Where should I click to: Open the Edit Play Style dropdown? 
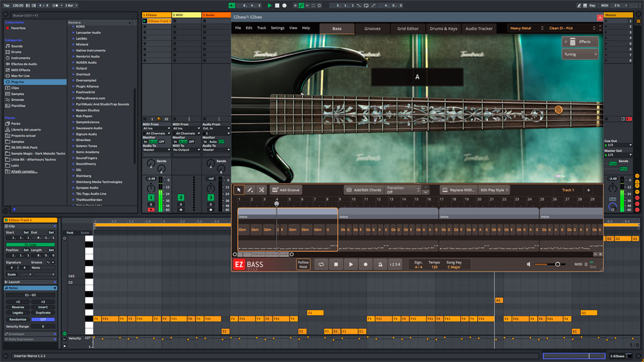click(494, 190)
